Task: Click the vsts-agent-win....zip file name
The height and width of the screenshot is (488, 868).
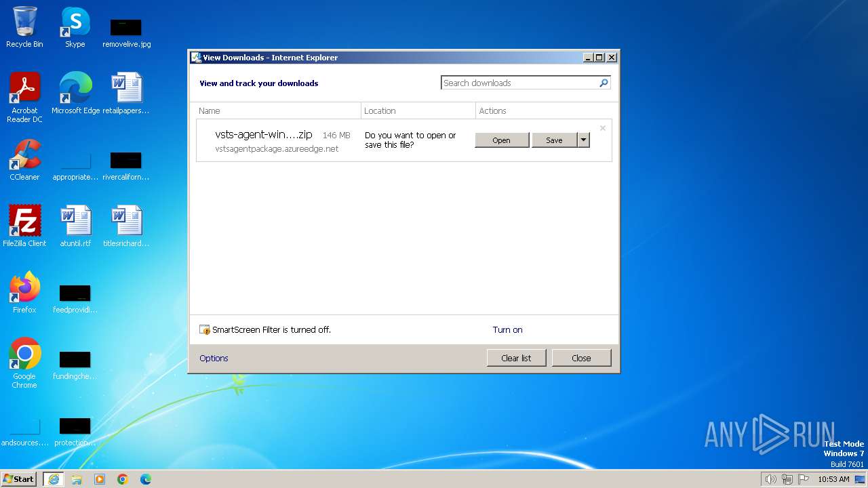Action: tap(264, 135)
